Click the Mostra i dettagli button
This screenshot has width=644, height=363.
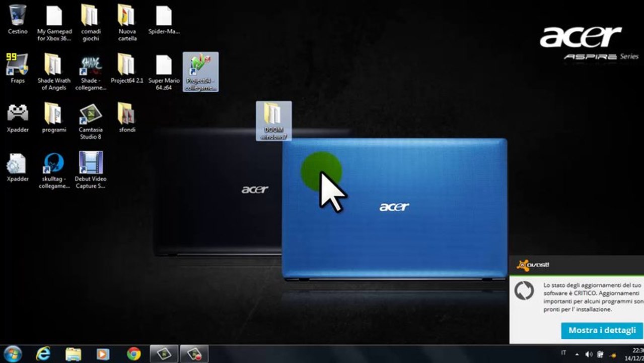pyautogui.click(x=602, y=331)
